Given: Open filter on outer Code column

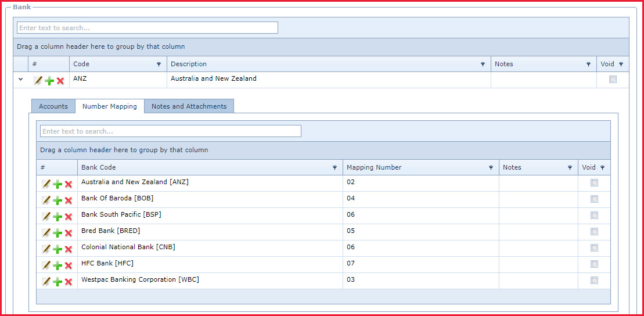Looking at the screenshot, I should (159, 64).
